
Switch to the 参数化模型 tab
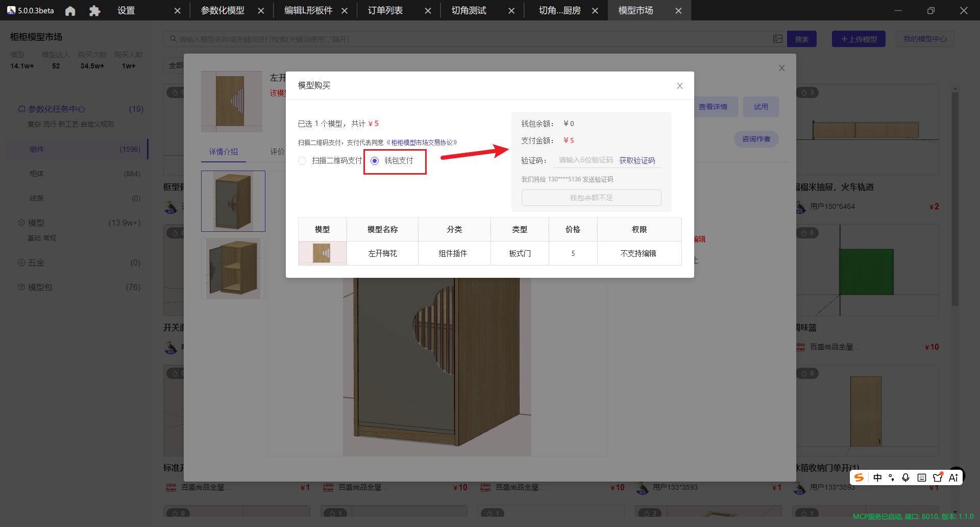(223, 11)
